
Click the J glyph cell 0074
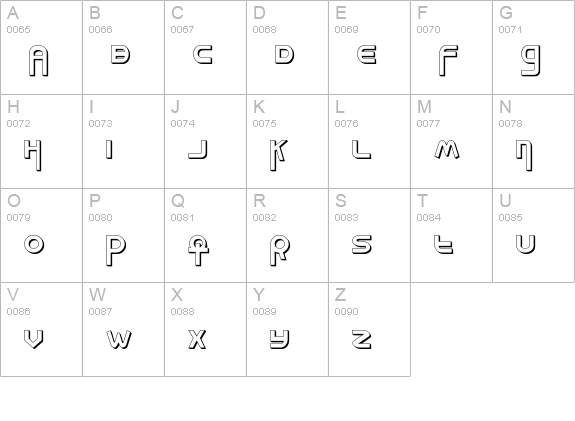pos(205,142)
